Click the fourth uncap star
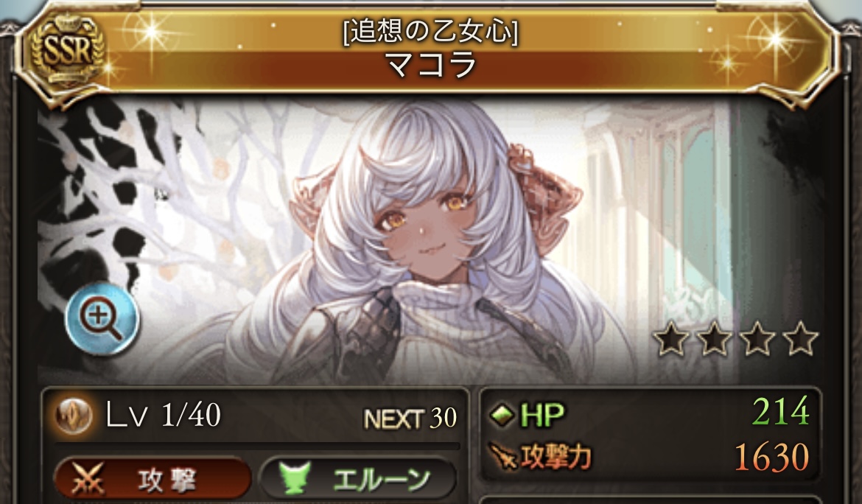This screenshot has width=862, height=504. [800, 338]
